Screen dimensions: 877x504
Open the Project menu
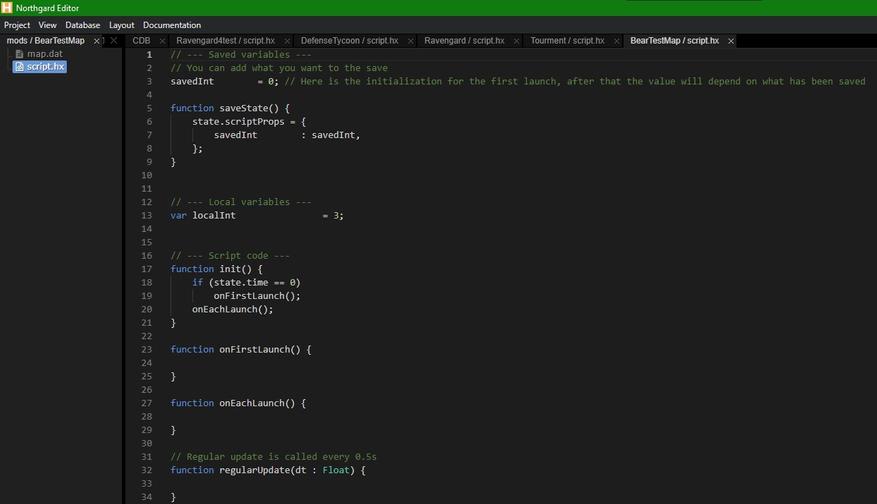tap(17, 25)
